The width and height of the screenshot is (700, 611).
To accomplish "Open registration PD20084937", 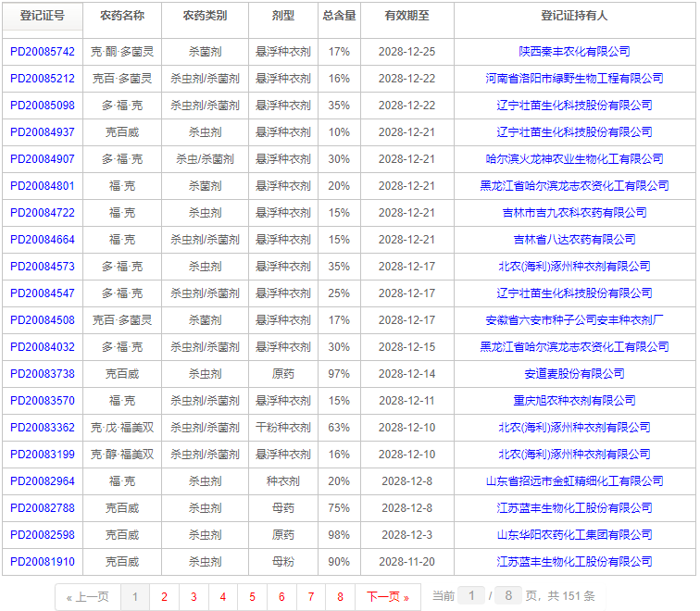I will pyautogui.click(x=43, y=132).
